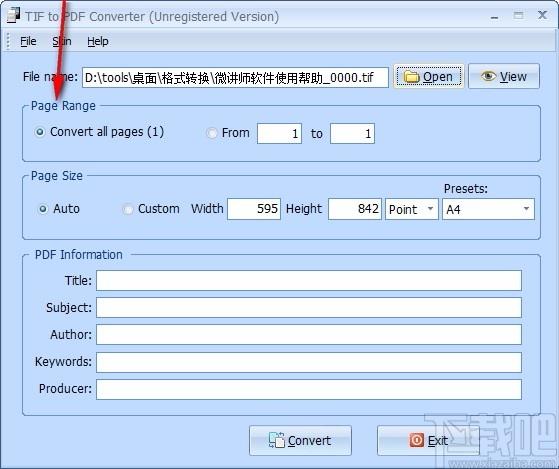Open the File menu
Viewport: 559px width, 469px height.
pos(28,41)
